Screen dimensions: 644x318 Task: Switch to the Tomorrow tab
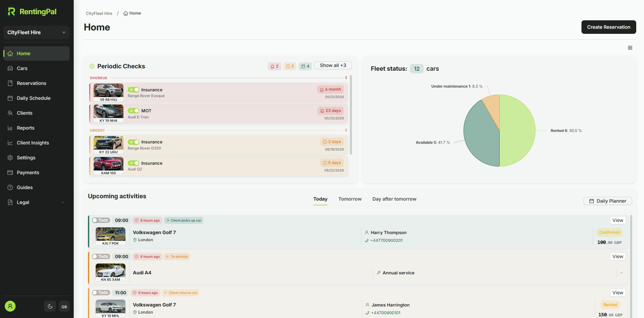click(350, 199)
